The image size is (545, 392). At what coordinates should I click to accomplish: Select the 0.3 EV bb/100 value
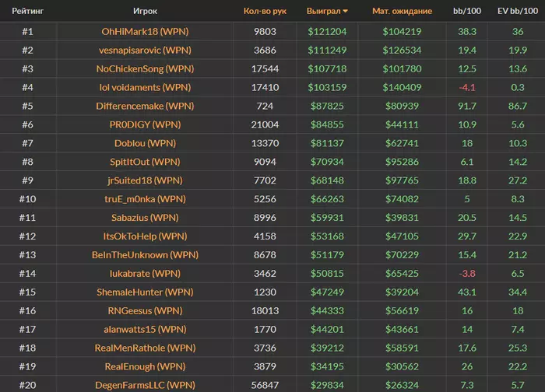click(518, 87)
